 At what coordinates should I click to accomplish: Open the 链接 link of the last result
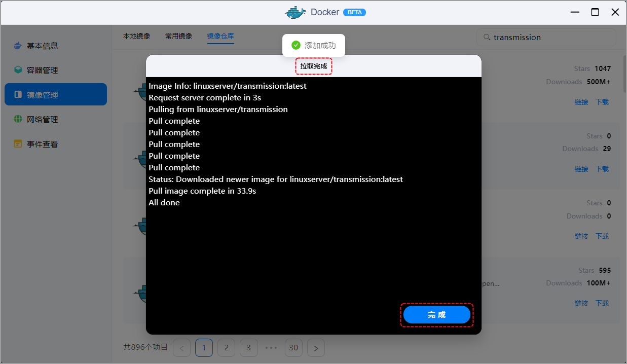coord(581,303)
